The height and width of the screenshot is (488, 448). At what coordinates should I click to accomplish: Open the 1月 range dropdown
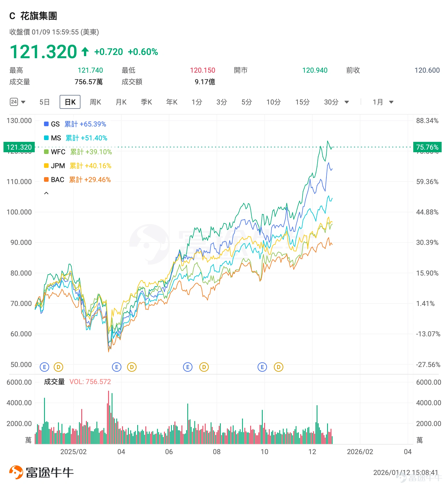383,102
